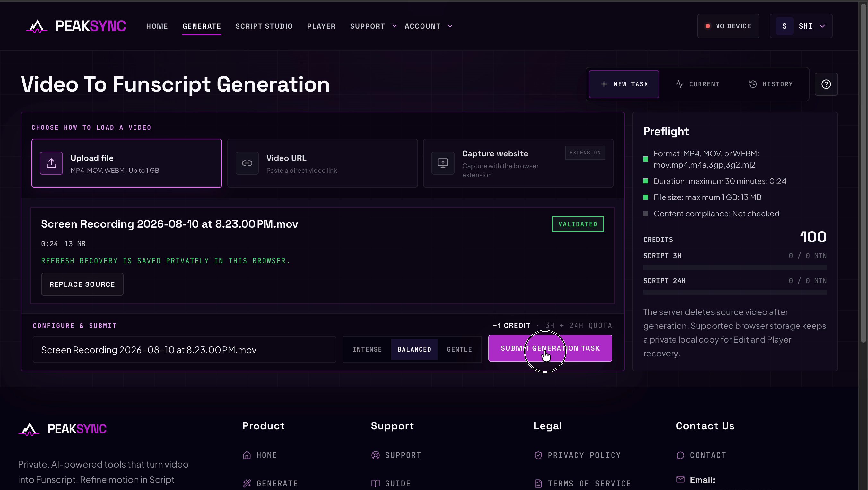Click the activity pulse icon beside Current
This screenshot has height=490, width=868.
tap(679, 84)
